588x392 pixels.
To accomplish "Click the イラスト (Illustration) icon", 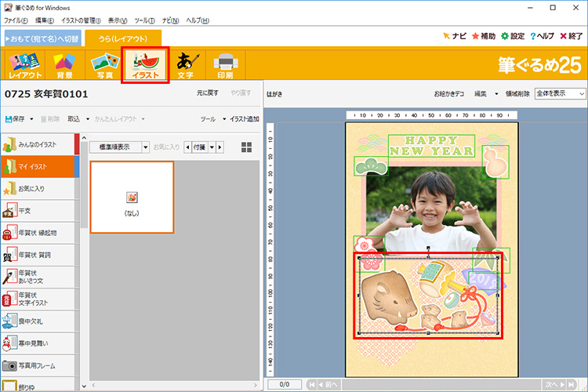I will [145, 65].
